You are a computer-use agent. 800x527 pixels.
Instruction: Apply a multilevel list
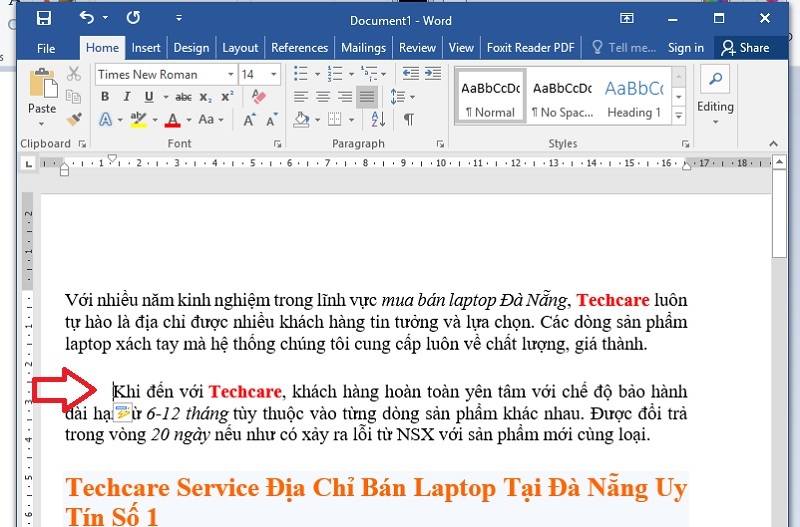[369, 74]
